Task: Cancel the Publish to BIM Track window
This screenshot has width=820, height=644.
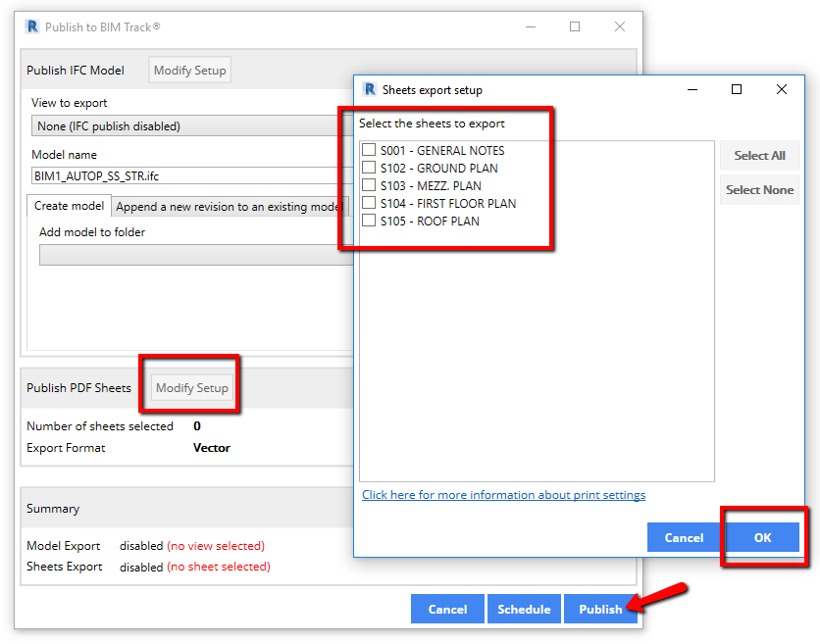Action: [x=447, y=609]
